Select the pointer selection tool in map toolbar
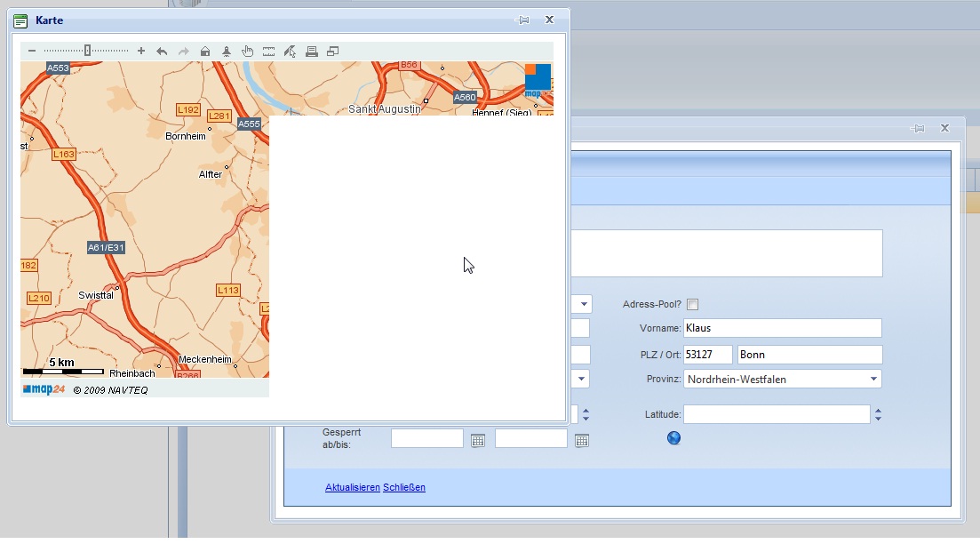980x560 pixels. [x=290, y=52]
